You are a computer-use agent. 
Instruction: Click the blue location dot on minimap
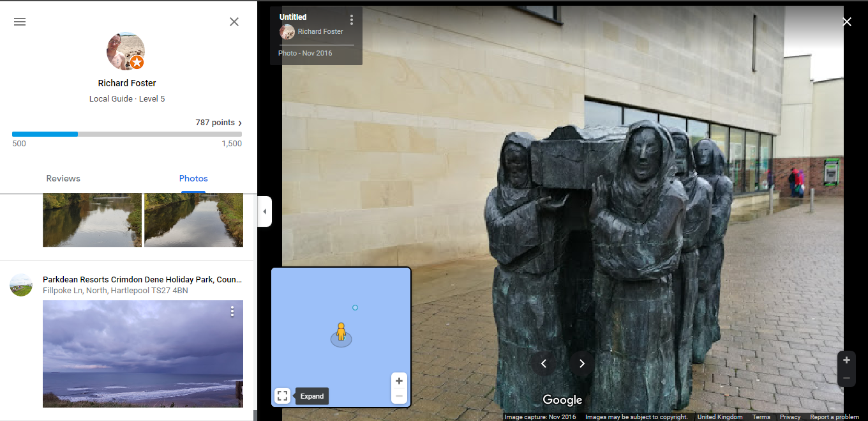click(355, 307)
